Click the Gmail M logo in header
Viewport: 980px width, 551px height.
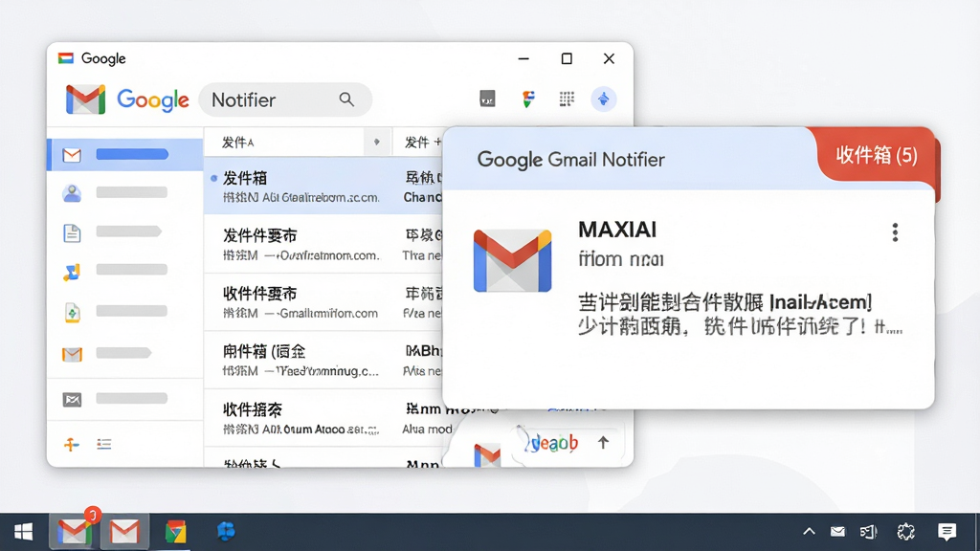click(85, 99)
